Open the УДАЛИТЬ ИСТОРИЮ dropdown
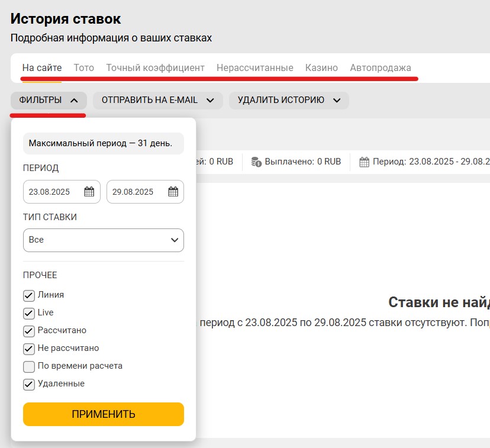Screen dimensions: 490x448 pos(288,100)
